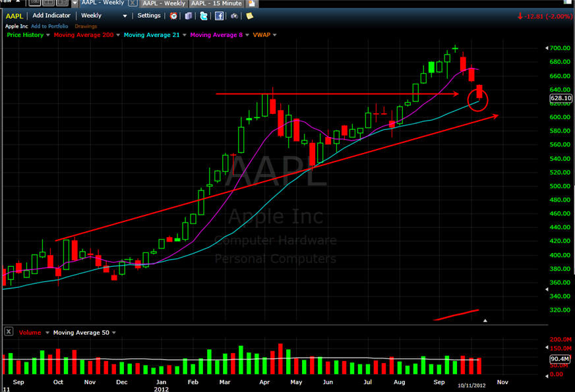Click the new tab page icon
This screenshot has height=392, width=575.
point(252,3)
